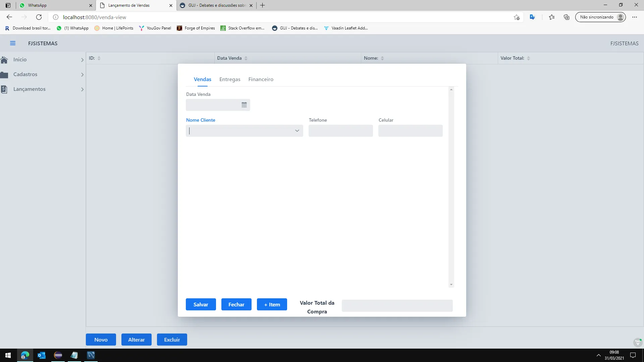Open the Edge translate icon in address bar
Viewport: 644px width, 362px height.
point(532,17)
